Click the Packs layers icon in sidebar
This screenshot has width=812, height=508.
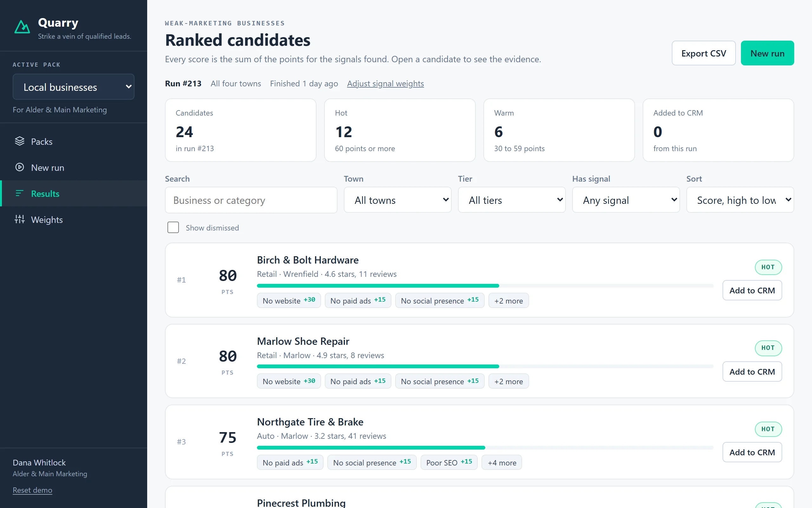[x=19, y=141]
